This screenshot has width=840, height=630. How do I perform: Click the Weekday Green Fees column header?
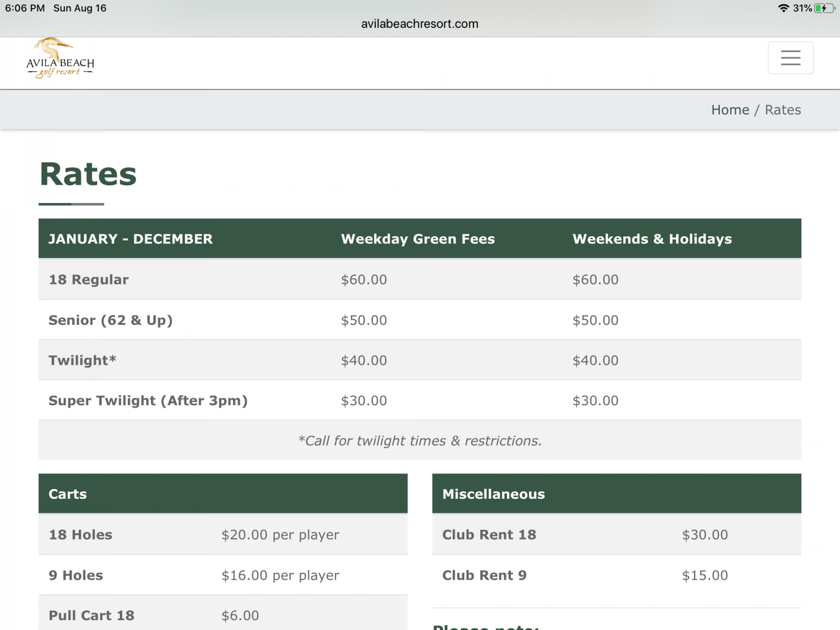point(417,239)
